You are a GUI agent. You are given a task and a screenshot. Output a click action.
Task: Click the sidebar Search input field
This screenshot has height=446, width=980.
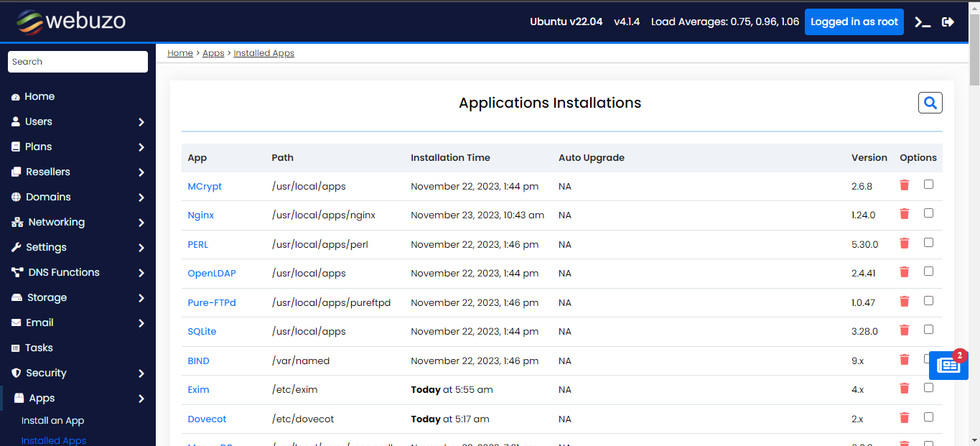(x=78, y=62)
